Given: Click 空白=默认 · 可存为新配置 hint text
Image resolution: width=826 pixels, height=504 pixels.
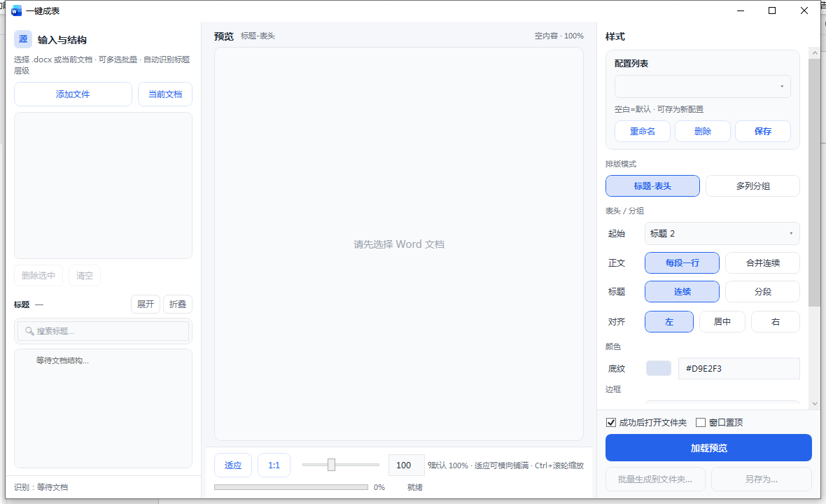Looking at the screenshot, I should tap(659, 109).
